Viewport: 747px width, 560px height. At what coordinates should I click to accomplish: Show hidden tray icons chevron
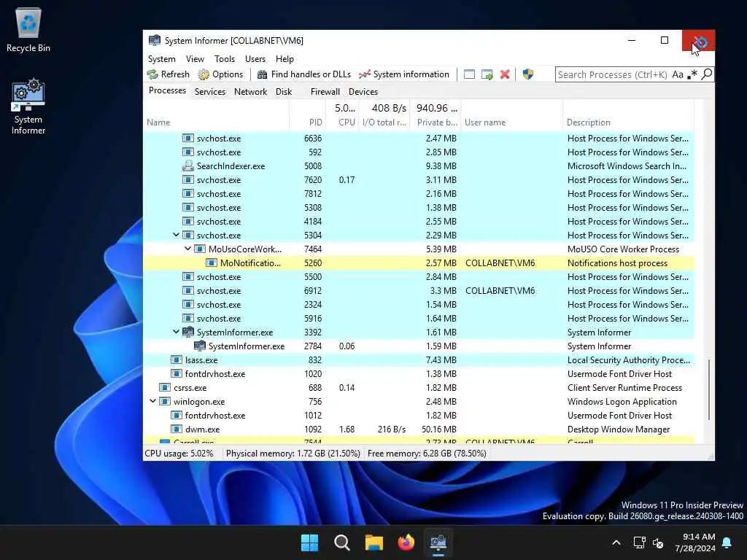(616, 542)
